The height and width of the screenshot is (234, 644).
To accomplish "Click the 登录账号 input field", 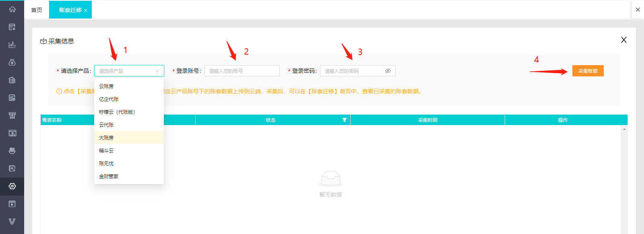I will coord(242,71).
